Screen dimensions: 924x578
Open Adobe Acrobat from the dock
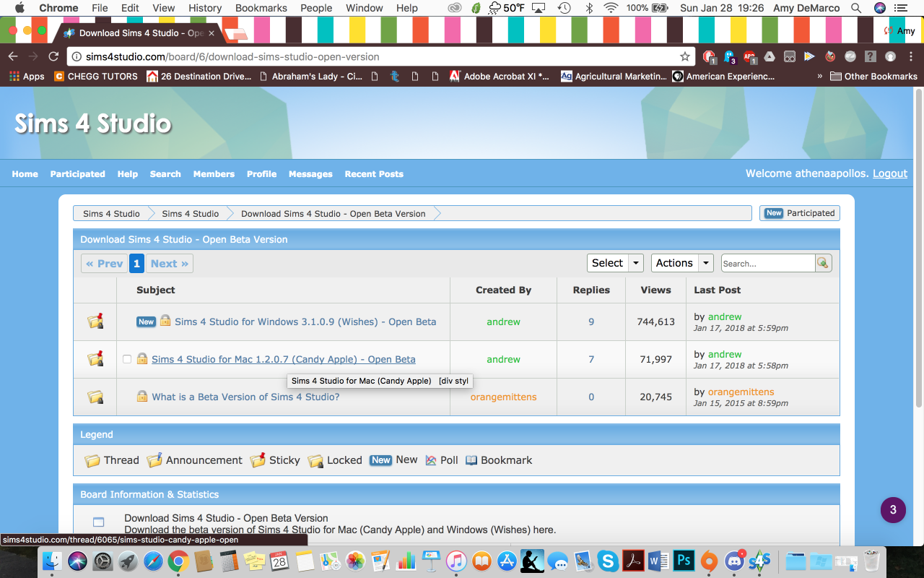(x=633, y=560)
